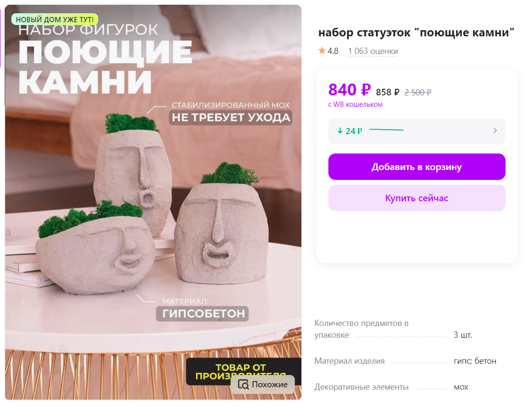Image resolution: width=532 pixels, height=409 pixels.
Task: Click the 4.8 rating number
Action: (333, 51)
